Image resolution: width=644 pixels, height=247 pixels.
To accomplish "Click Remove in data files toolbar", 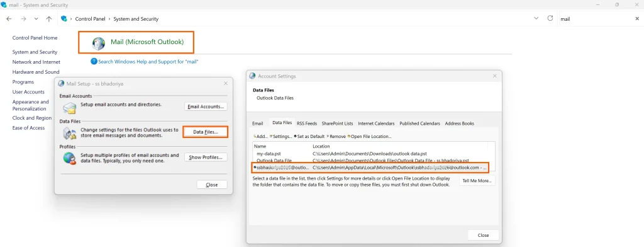I will tap(336, 136).
